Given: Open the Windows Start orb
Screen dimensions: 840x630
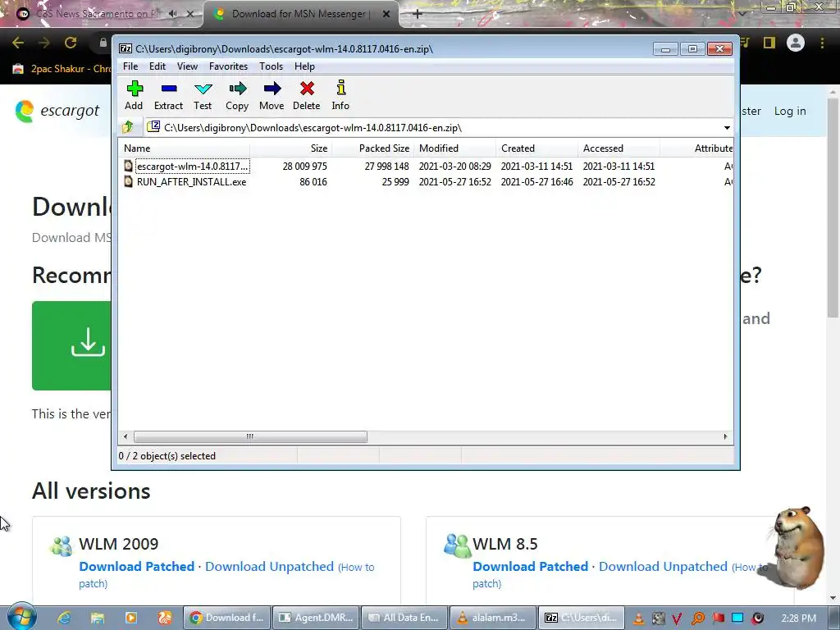Looking at the screenshot, I should (x=22, y=617).
